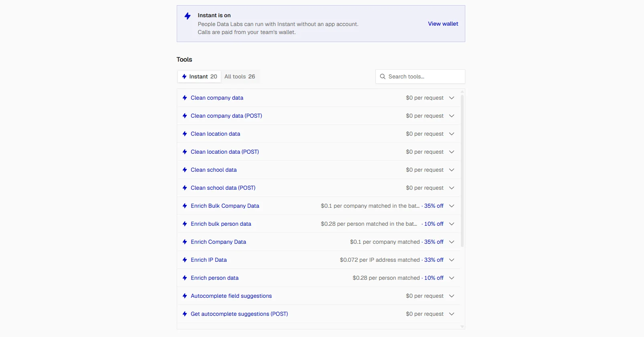Screen dimensions: 644x337
Task: Click lightning icon beside Clean company data
Action: click(185, 98)
